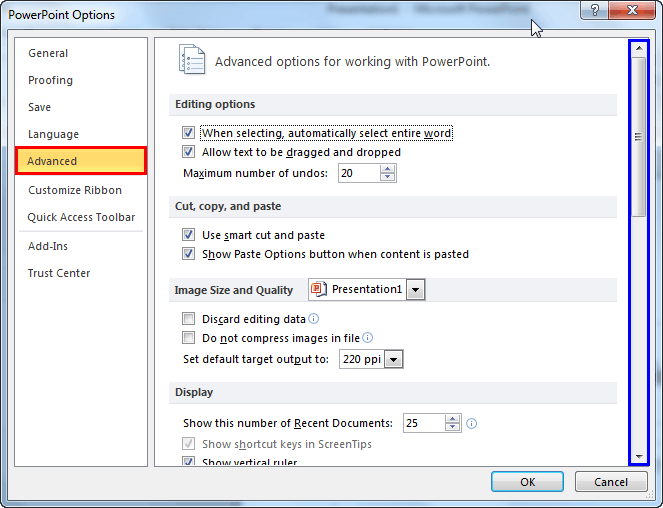Click the scrollbar down arrow
This screenshot has height=508, width=663.
click(639, 456)
